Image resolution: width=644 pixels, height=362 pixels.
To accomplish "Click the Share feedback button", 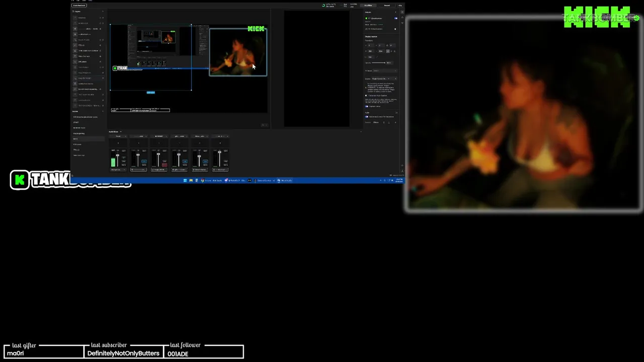I will (x=79, y=6).
